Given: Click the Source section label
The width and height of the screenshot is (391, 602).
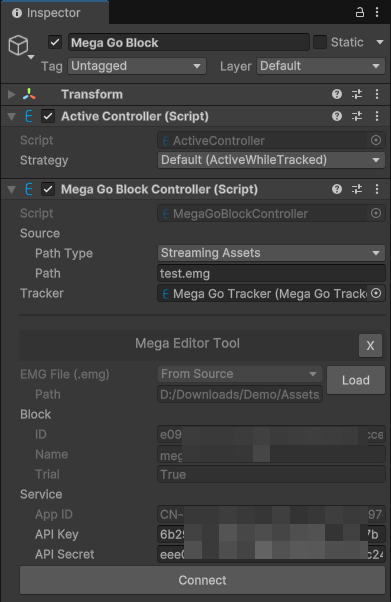Looking at the screenshot, I should coord(40,233).
